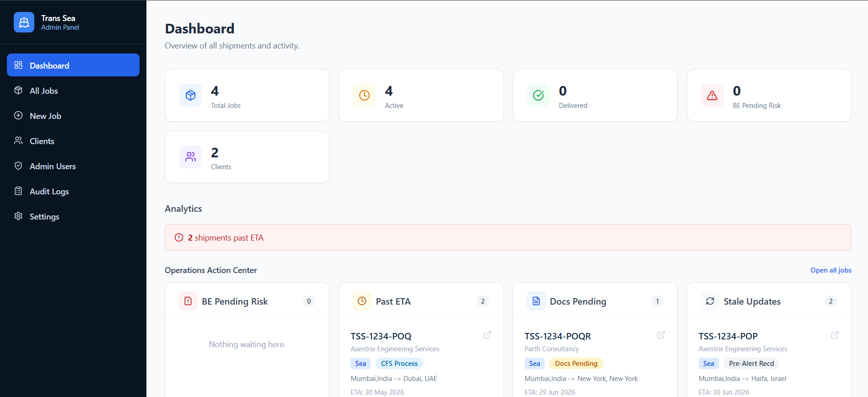Open job TSS-1234-POP title
This screenshot has width=868, height=397.
pos(728,336)
